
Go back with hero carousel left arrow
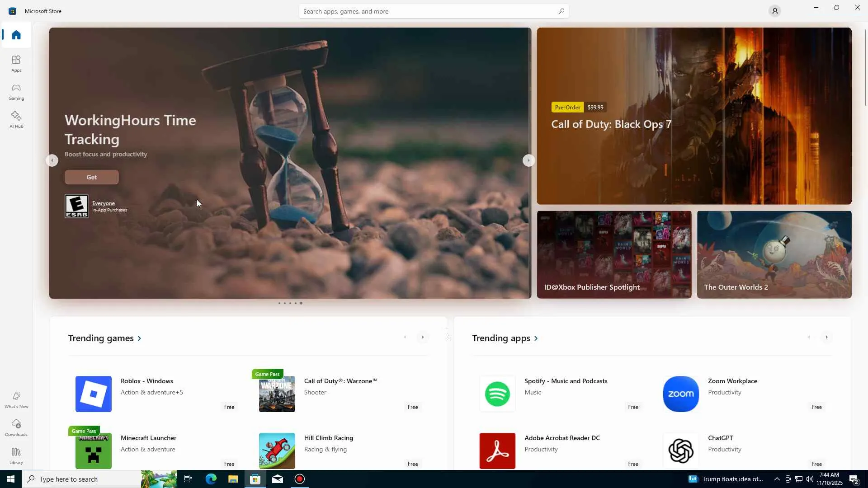[52, 160]
